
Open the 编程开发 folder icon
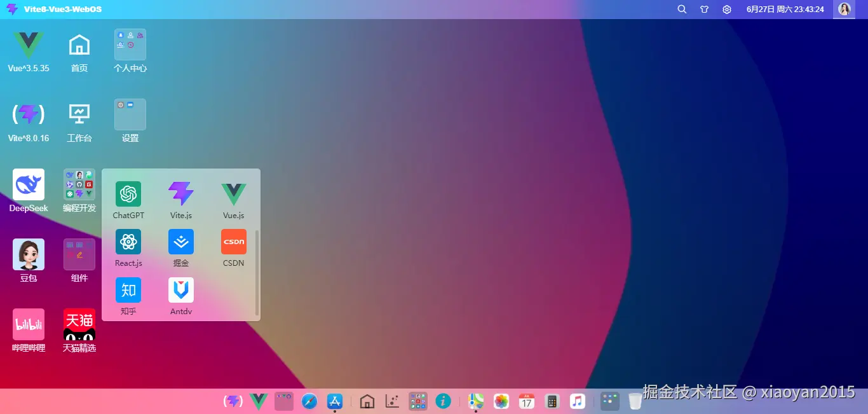coord(79,184)
